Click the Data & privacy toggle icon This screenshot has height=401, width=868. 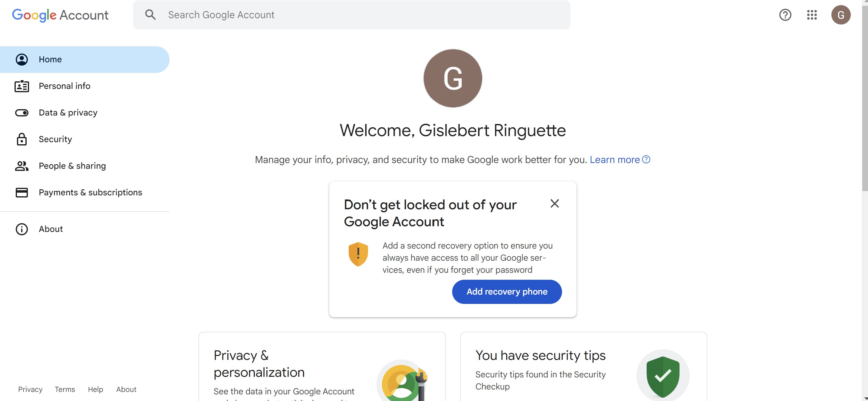[x=22, y=113]
